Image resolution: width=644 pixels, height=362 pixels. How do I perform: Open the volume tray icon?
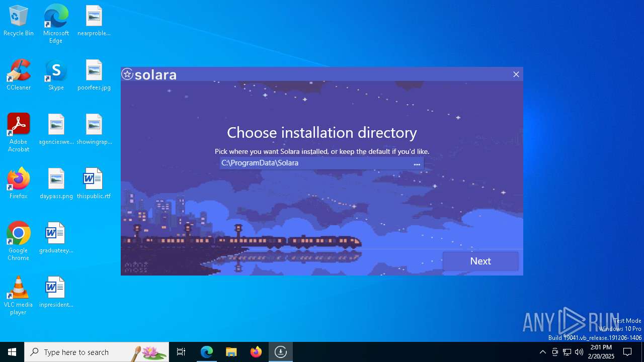click(x=579, y=352)
